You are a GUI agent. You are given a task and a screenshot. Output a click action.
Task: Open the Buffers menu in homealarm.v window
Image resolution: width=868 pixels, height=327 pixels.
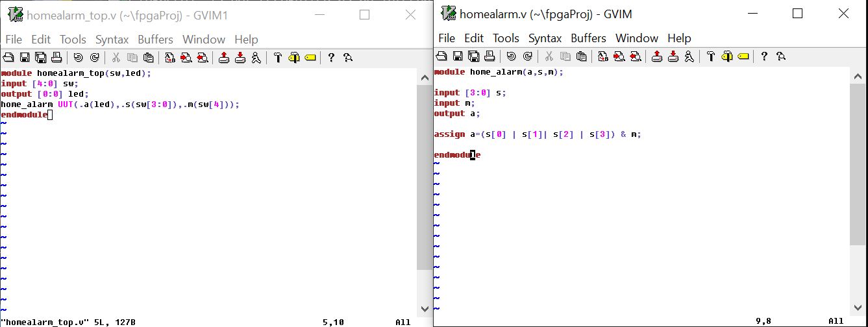point(588,38)
